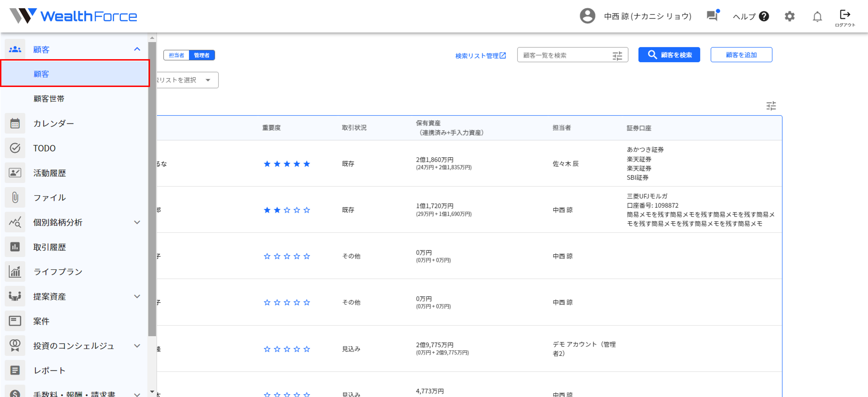Click the sidebar scroll down arrow
868x397 pixels.
click(152, 392)
